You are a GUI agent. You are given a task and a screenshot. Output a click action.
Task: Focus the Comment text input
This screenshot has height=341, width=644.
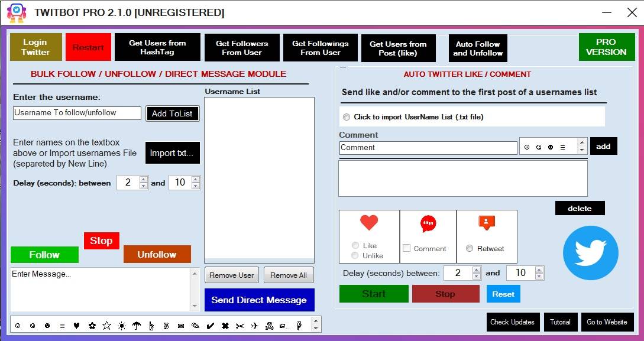tap(428, 148)
